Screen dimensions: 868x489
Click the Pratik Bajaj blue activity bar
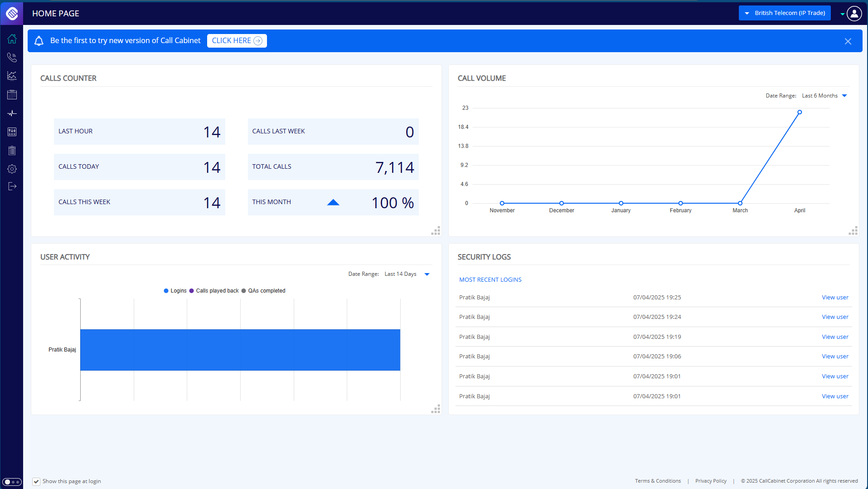pyautogui.click(x=240, y=350)
